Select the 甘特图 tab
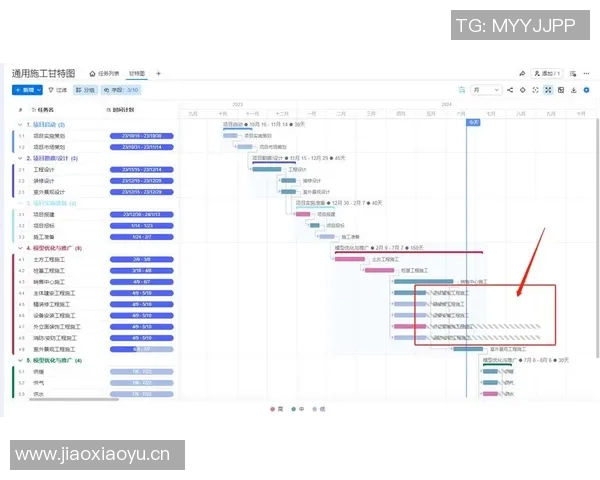Viewport: 600px width, 480px height. [136, 73]
